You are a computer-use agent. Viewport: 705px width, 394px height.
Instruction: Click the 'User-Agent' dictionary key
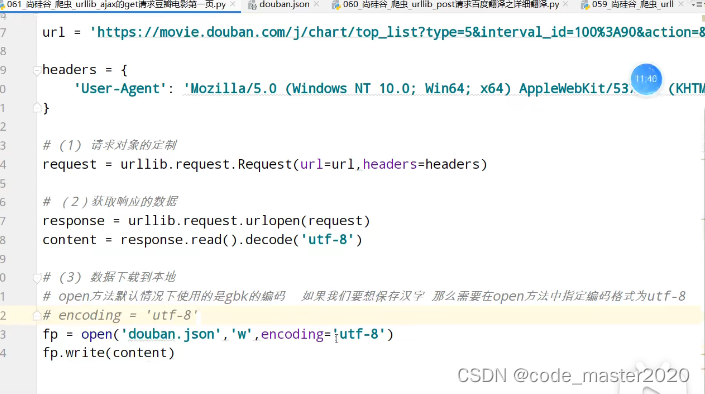tap(120, 89)
